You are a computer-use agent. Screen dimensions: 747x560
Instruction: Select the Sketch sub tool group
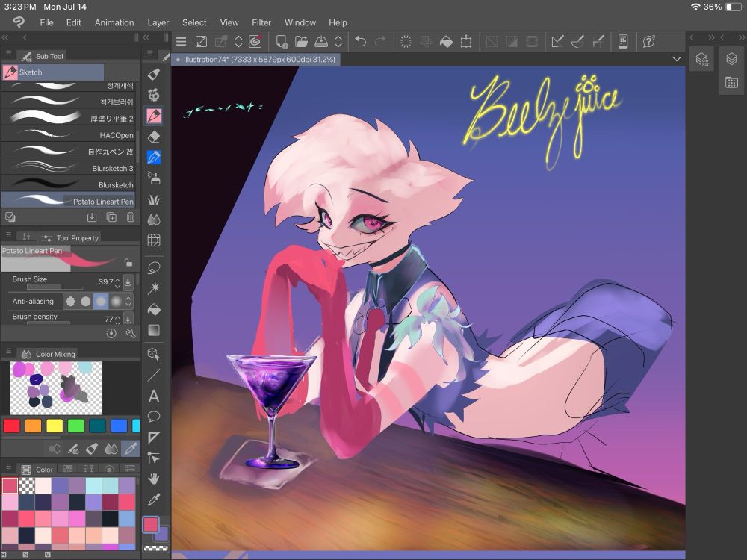tap(53, 72)
